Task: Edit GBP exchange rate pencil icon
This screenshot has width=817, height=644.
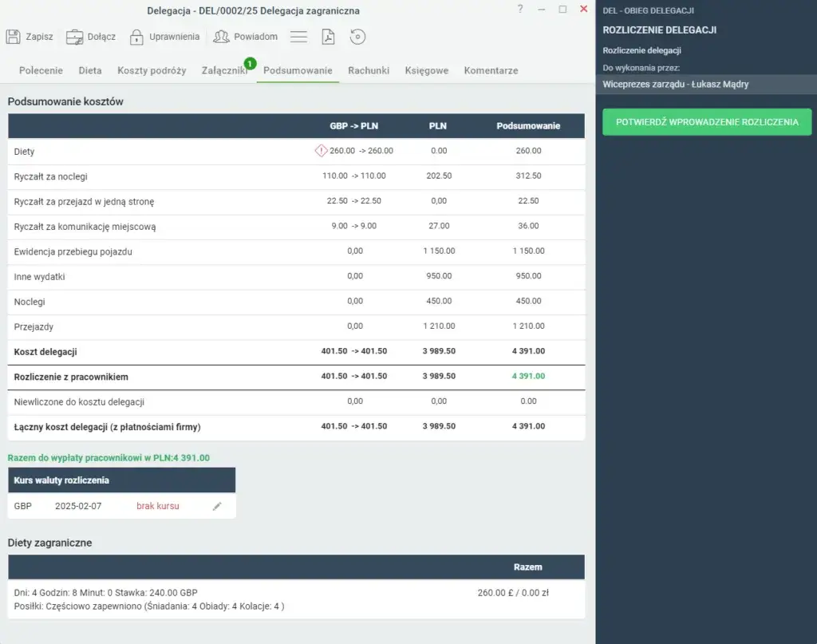Action: [217, 506]
